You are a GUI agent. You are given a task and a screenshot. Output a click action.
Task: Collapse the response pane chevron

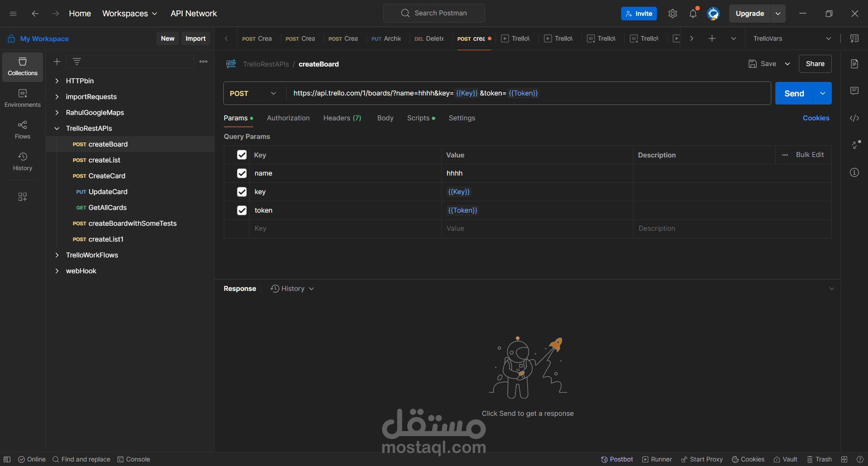831,289
